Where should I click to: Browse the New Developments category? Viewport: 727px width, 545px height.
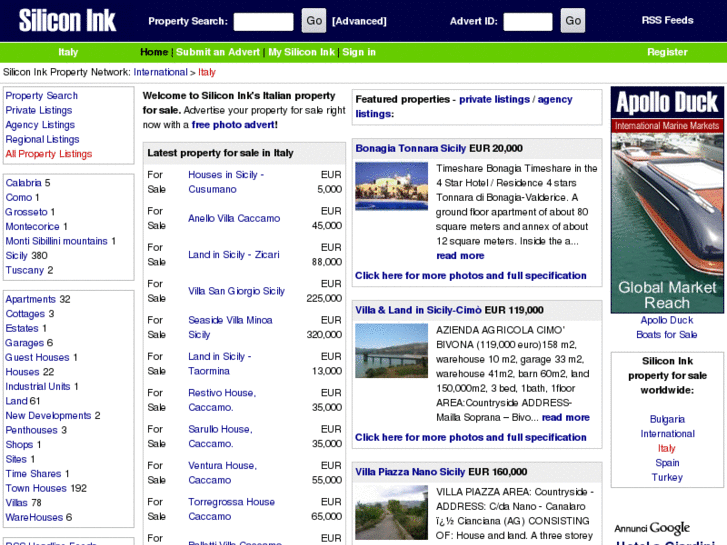[x=48, y=416]
